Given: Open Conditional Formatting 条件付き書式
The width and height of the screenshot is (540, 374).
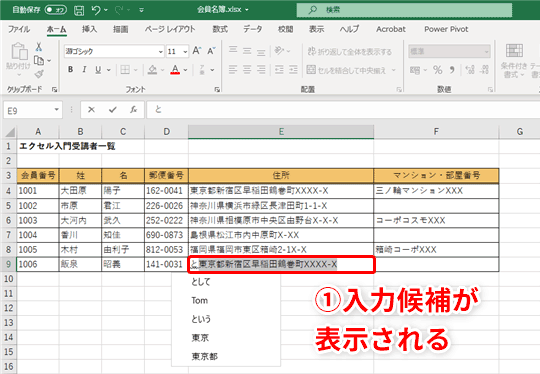Looking at the screenshot, I should (514, 61).
